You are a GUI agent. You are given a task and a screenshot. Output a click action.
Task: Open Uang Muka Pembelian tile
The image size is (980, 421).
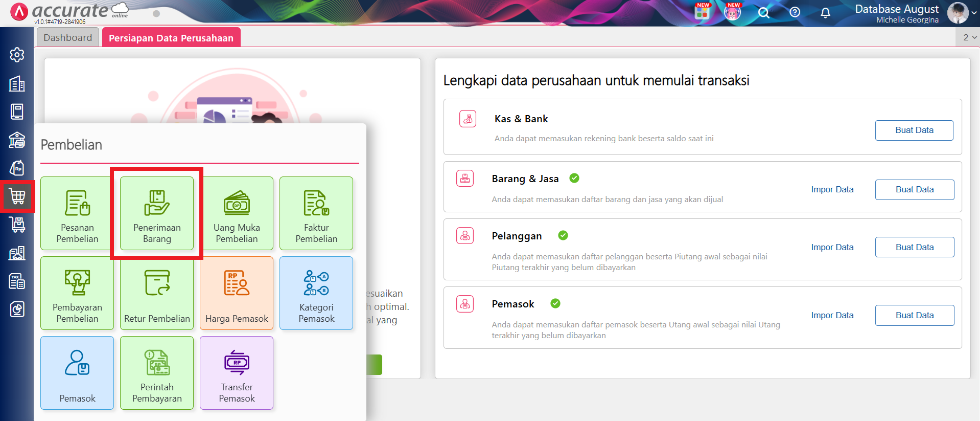(x=237, y=213)
